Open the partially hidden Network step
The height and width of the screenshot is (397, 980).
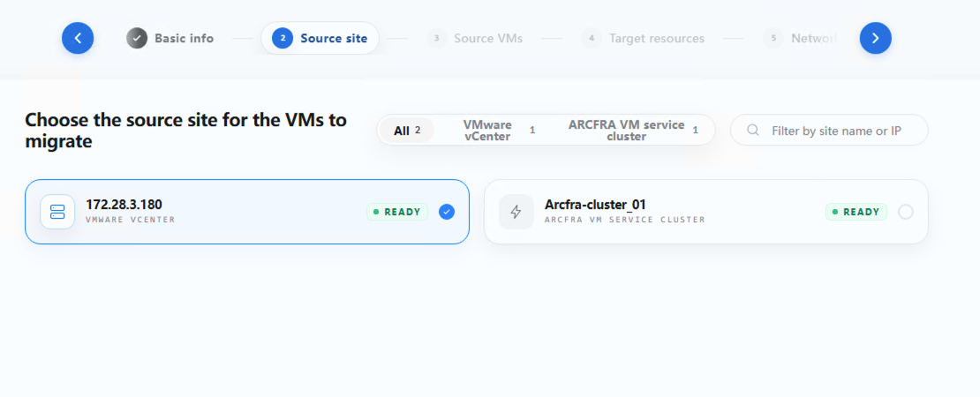[799, 38]
